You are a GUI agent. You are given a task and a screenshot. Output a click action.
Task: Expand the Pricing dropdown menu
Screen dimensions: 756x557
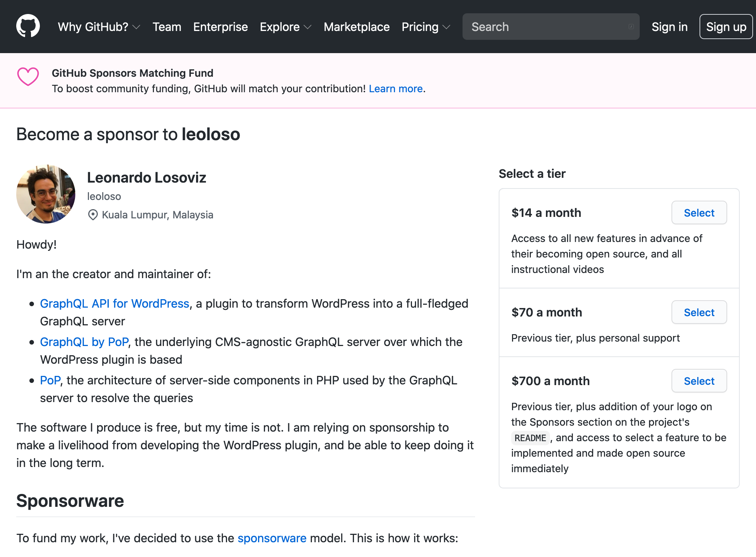coord(425,26)
